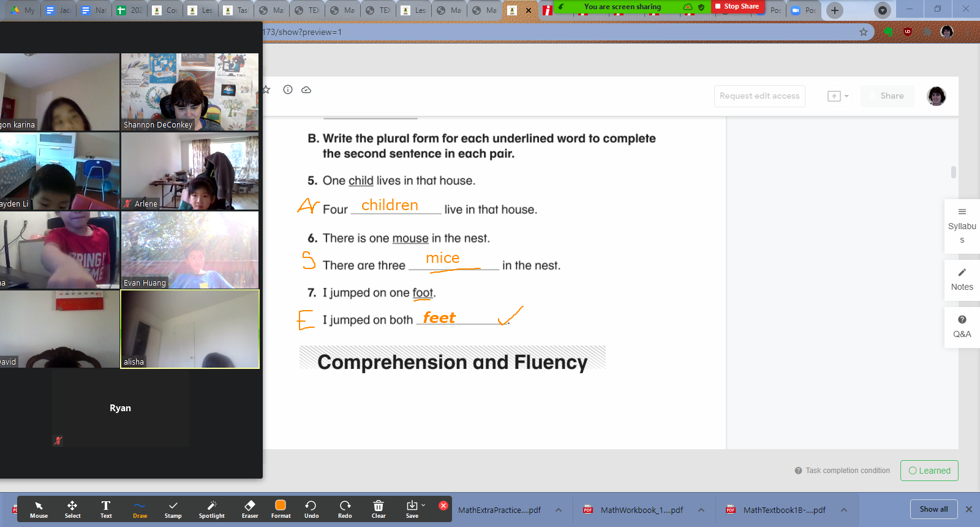Open the Syllabus side panel
The image size is (980, 527).
pyautogui.click(x=962, y=226)
